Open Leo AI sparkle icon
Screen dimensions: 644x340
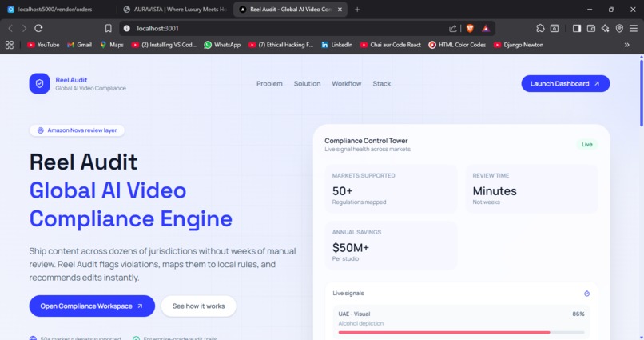pos(605,28)
